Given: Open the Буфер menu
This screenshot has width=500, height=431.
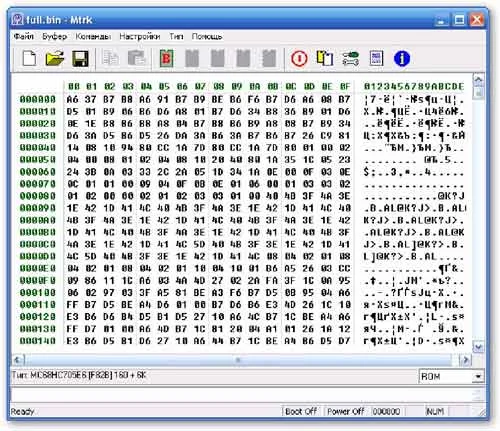Looking at the screenshot, I should [x=54, y=36].
